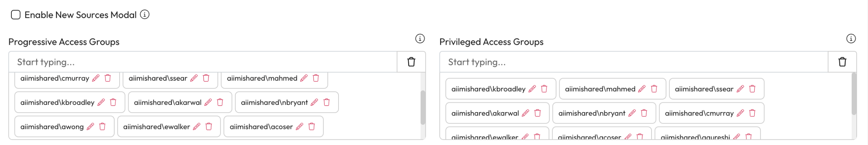Edit aiimishared\ewalker in Progressive Access Groups
This screenshot has height=145, width=868.
[197, 127]
